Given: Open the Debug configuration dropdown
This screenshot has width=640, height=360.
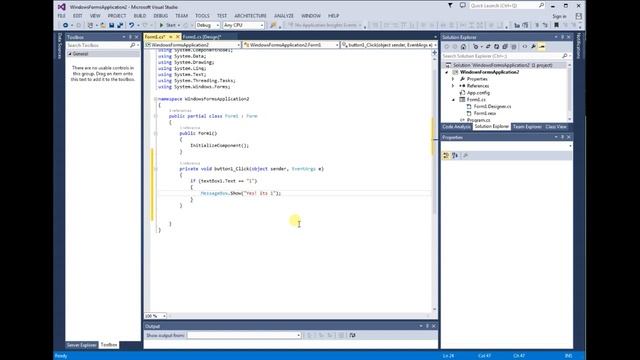Looking at the screenshot, I should [x=207, y=25].
